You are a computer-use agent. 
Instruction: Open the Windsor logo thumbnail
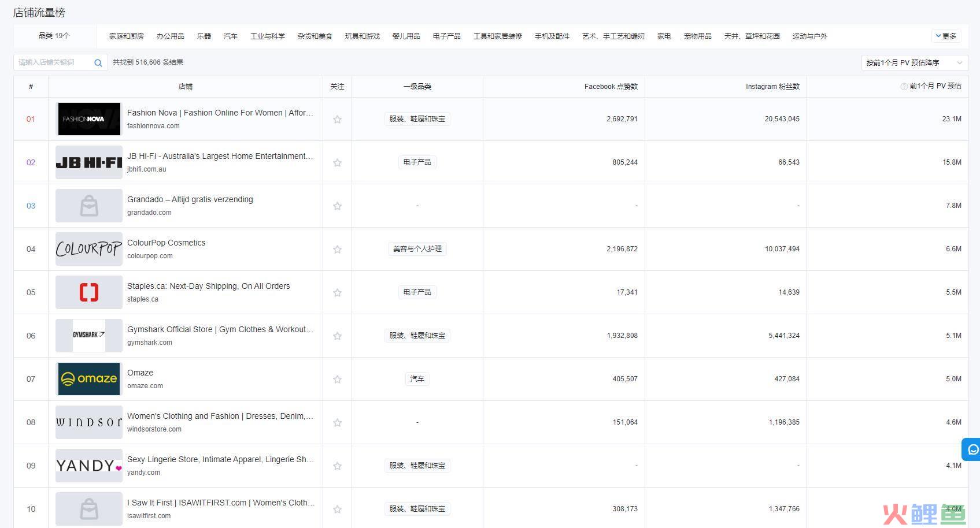(89, 422)
